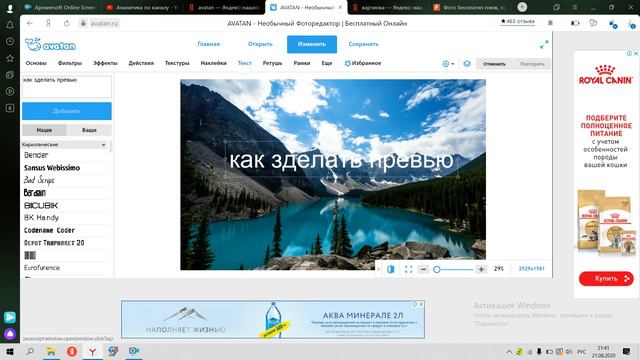640x360 pixels.
Task: Open history clock in browser sidebar
Action: click(x=10, y=42)
